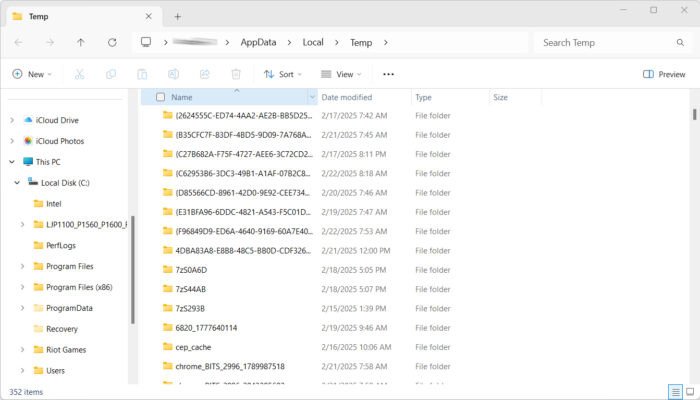Select iCloud Photos in navigation pane
This screenshot has width=700, height=400.
coord(59,141)
